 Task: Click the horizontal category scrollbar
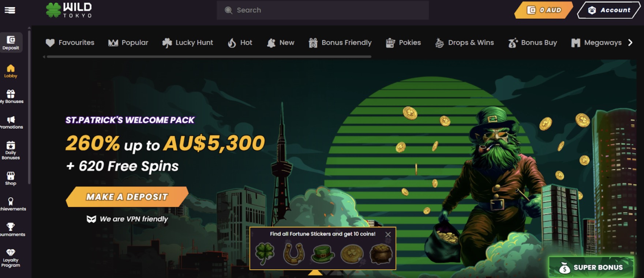pos(209,57)
